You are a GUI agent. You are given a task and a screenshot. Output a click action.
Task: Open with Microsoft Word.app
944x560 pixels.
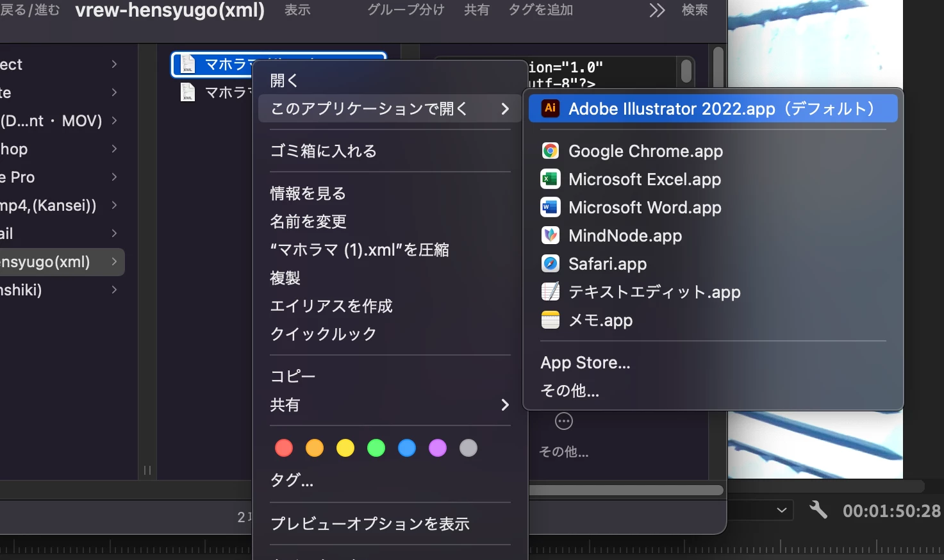pos(713,207)
